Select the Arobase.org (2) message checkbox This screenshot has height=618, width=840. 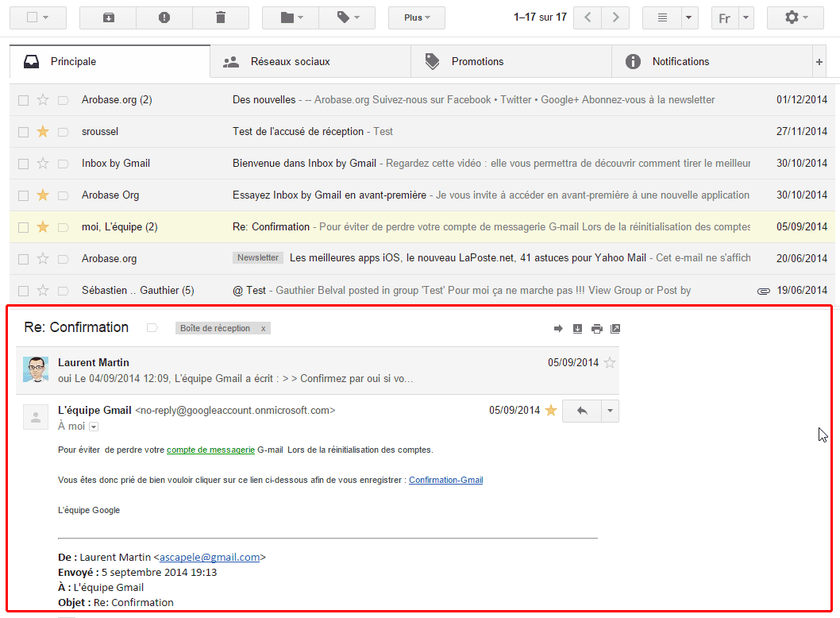pyautogui.click(x=24, y=100)
